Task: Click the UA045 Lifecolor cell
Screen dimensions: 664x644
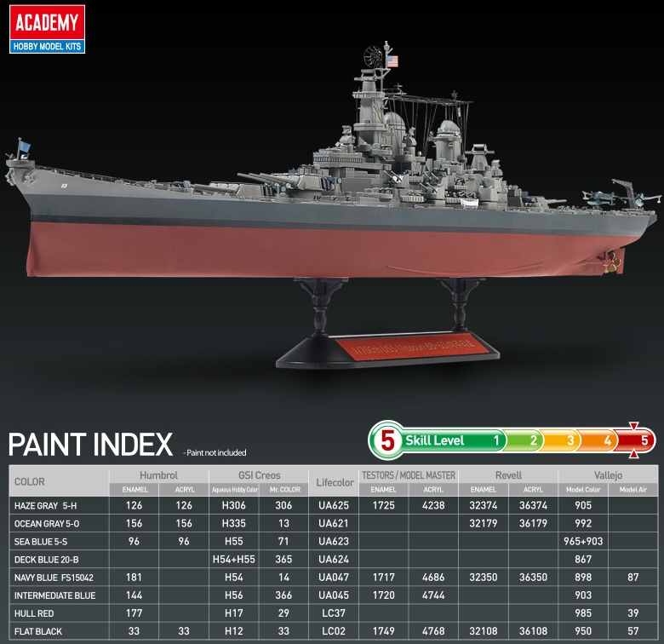Action: pyautogui.click(x=334, y=595)
